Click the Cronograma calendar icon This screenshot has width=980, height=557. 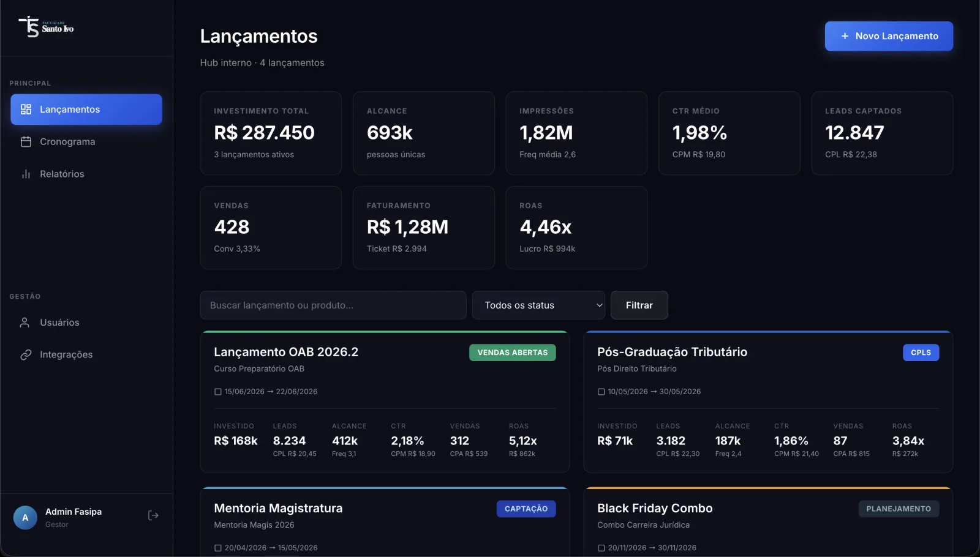pyautogui.click(x=26, y=142)
